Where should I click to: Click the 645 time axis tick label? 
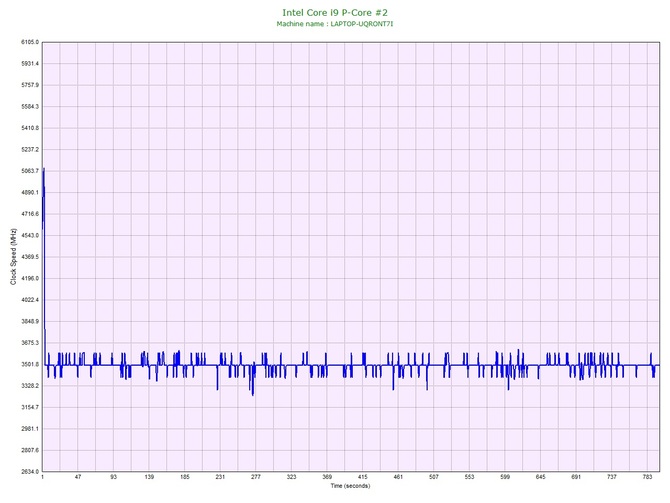pos(541,477)
